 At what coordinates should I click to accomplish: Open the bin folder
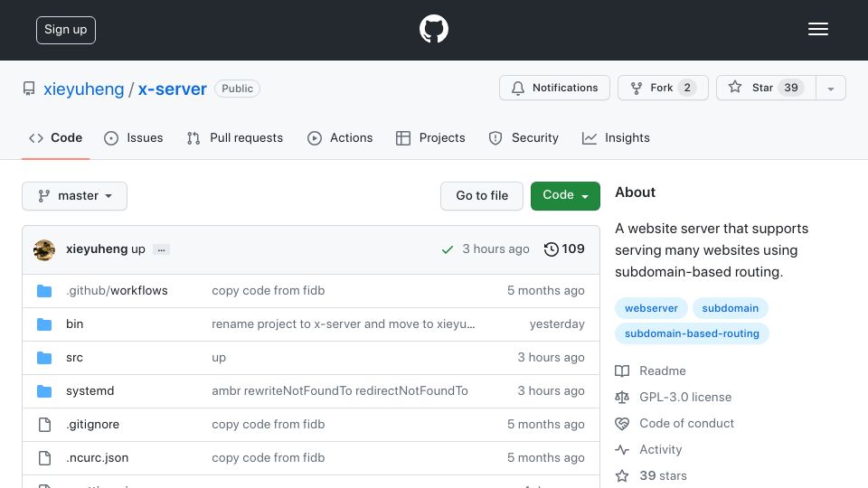pos(75,324)
